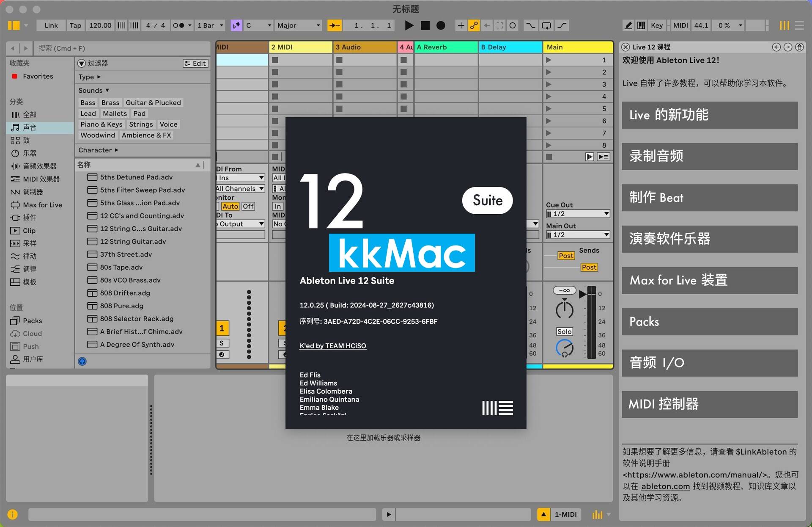Image resolution: width=812 pixels, height=527 pixels.
Task: Click the phase nudge down icon
Action: pyautogui.click(x=121, y=25)
